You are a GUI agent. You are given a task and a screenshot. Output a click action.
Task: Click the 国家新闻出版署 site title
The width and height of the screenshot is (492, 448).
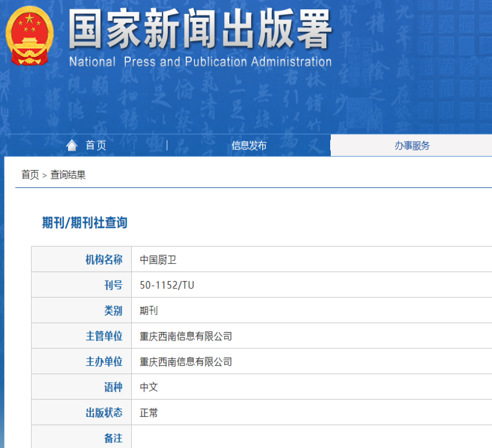pos(200,29)
